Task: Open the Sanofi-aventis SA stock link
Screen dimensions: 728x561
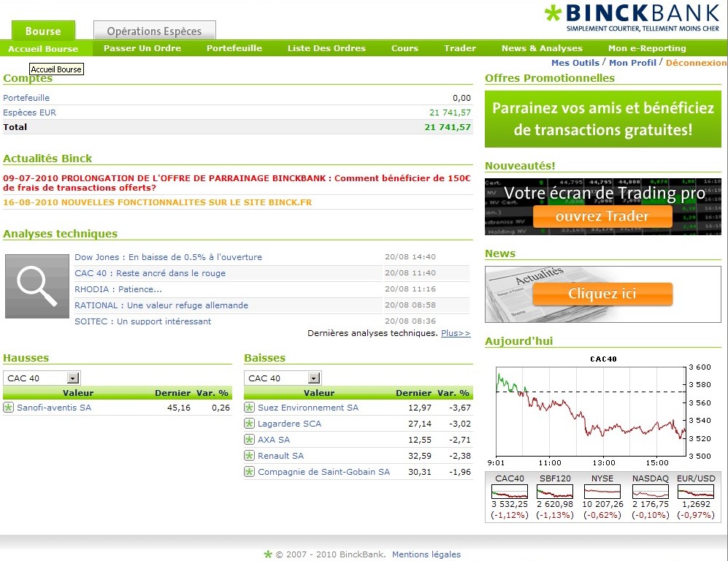Action: click(x=54, y=408)
